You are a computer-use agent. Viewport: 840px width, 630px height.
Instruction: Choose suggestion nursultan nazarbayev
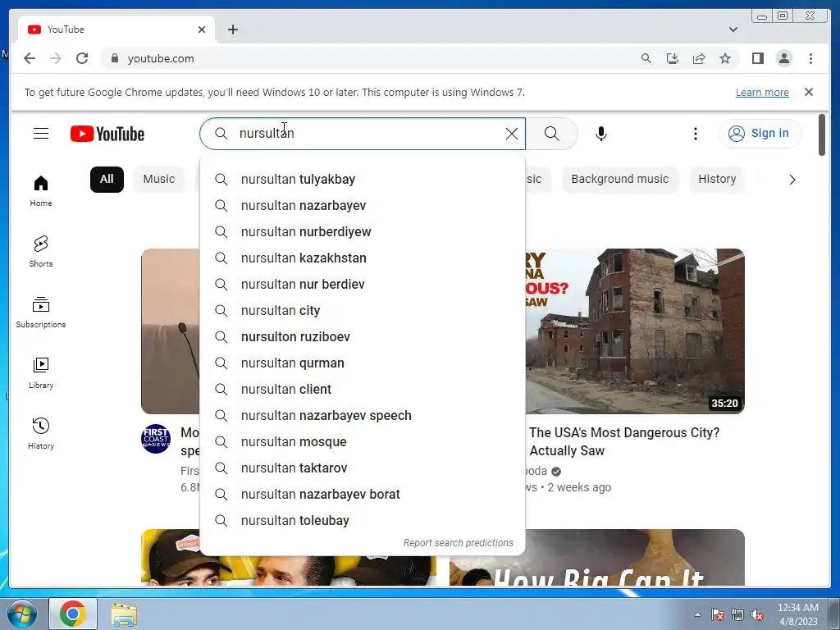362,206
